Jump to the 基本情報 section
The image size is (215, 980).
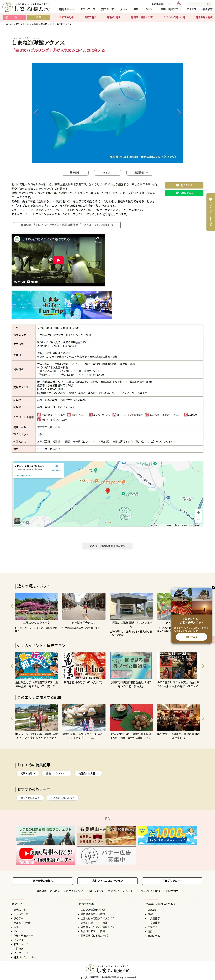coord(75,173)
